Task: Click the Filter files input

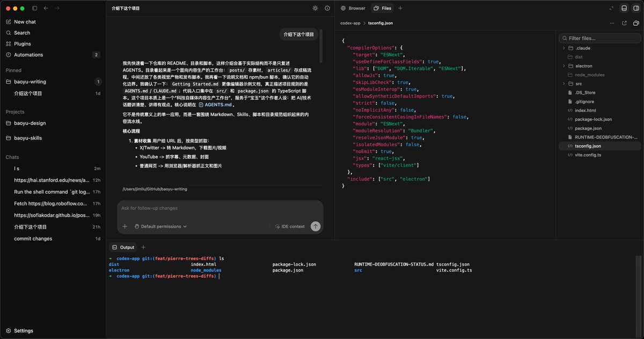Action: [600, 38]
